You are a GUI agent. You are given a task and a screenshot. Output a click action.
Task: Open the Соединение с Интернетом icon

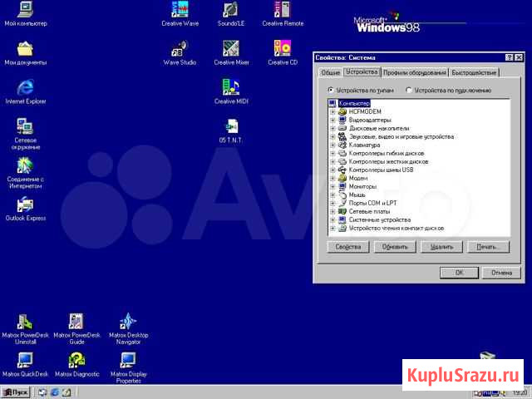click(26, 173)
